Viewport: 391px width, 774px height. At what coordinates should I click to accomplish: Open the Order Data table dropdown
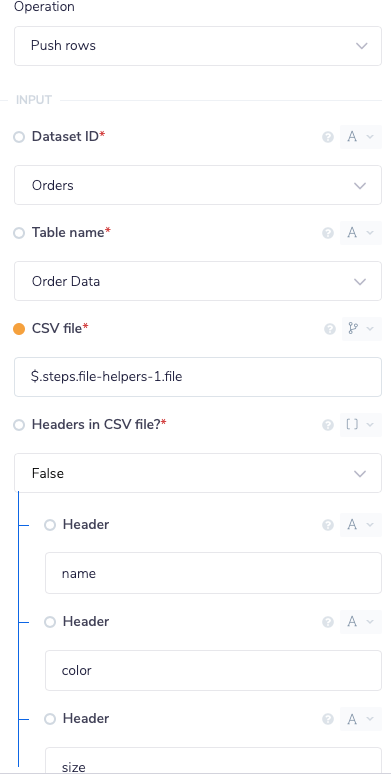tap(198, 281)
